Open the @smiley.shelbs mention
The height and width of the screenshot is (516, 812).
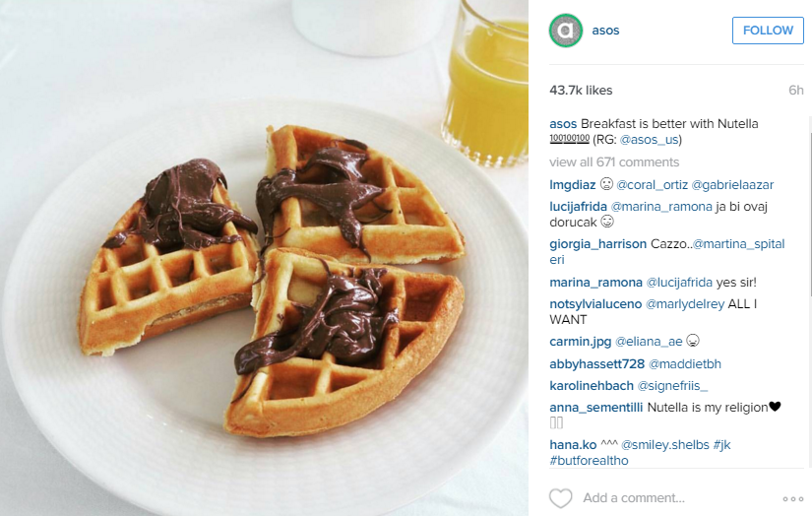coord(665,445)
